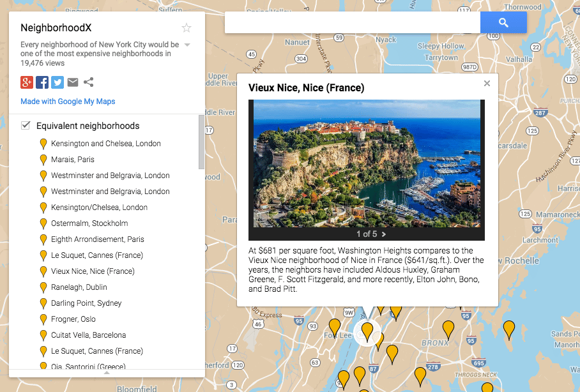Click the blue search magnifier button

504,22
